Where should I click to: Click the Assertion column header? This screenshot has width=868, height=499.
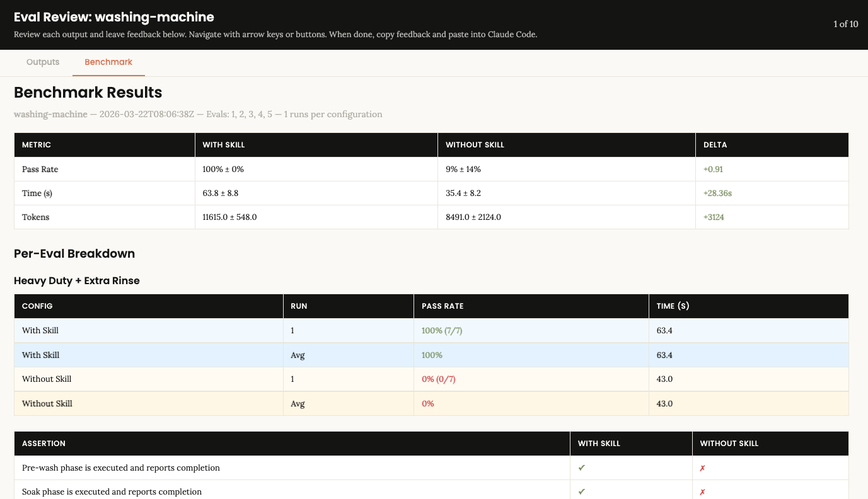[43, 444]
